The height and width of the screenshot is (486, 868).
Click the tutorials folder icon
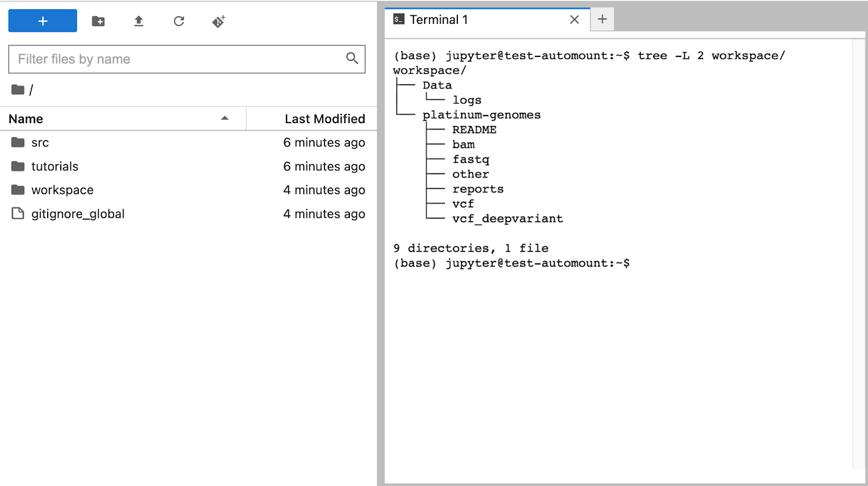tap(18, 166)
